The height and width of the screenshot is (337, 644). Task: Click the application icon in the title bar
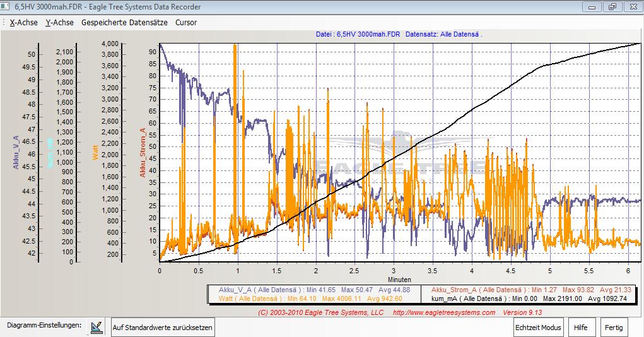click(7, 6)
